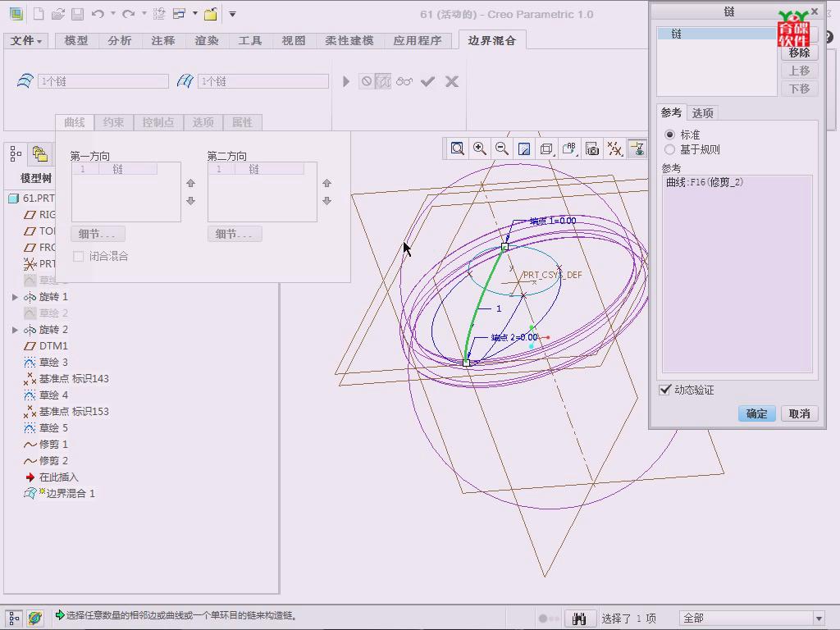Click the glasses feature preview icon

click(404, 81)
